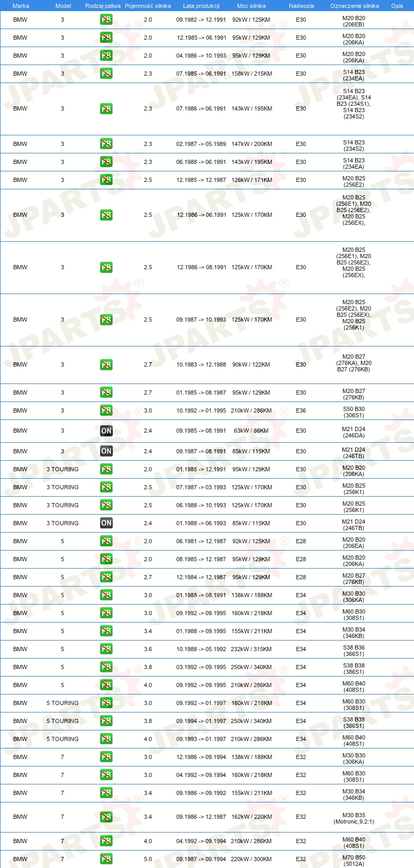Click the petrol icon for 06.1988 -> 06.1991
Viewport: 414px width, 868px height.
[106, 162]
